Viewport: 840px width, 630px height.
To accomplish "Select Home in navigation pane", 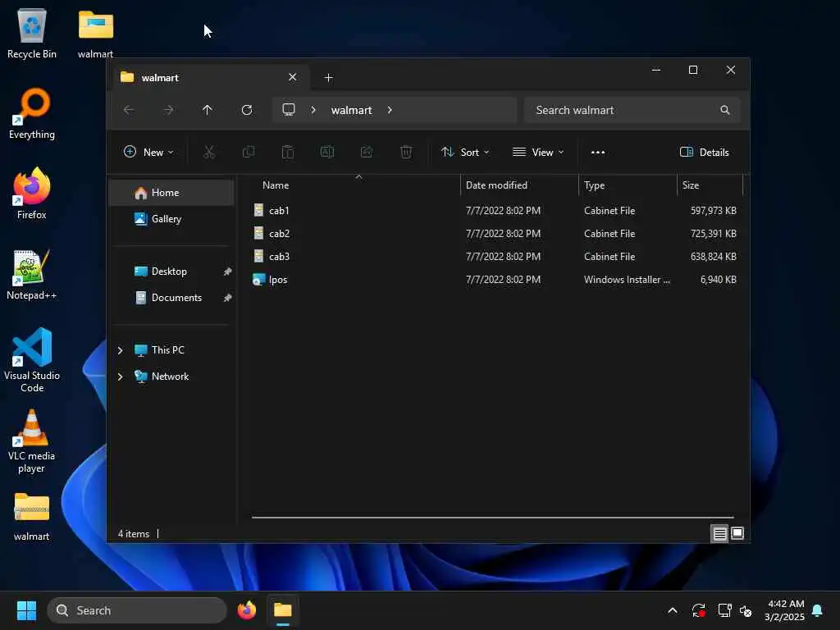I will (171, 193).
